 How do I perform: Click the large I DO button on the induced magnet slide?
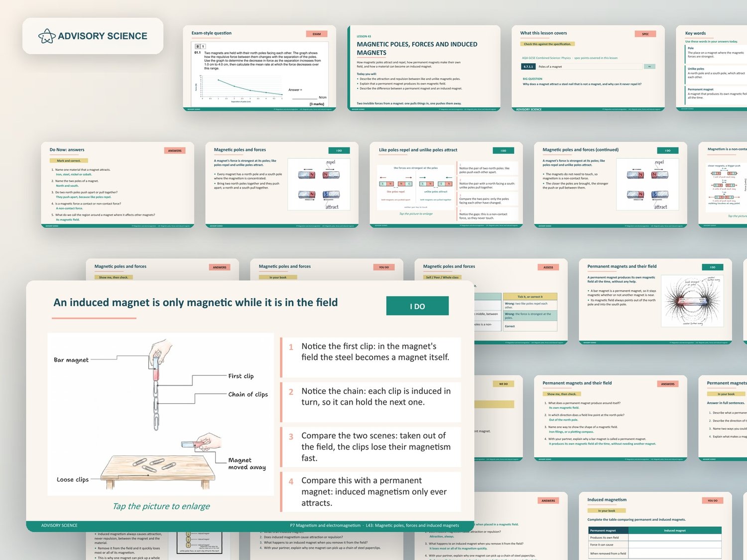tap(417, 306)
